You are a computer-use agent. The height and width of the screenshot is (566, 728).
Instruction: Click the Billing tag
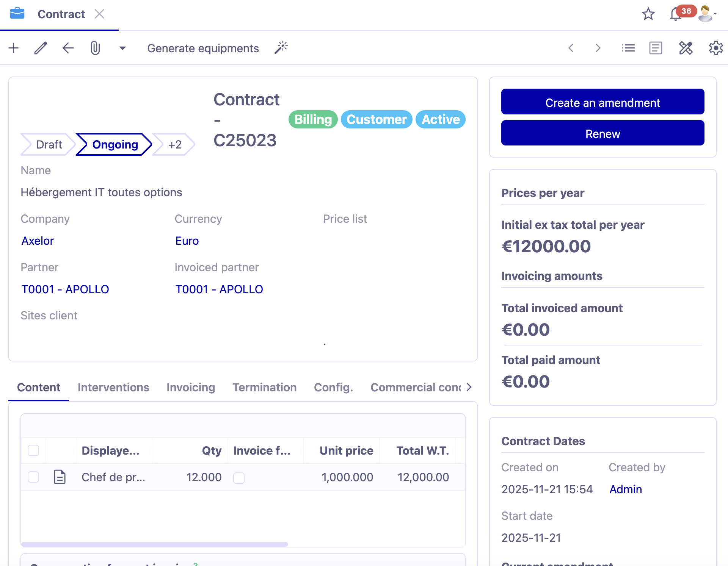[313, 119]
